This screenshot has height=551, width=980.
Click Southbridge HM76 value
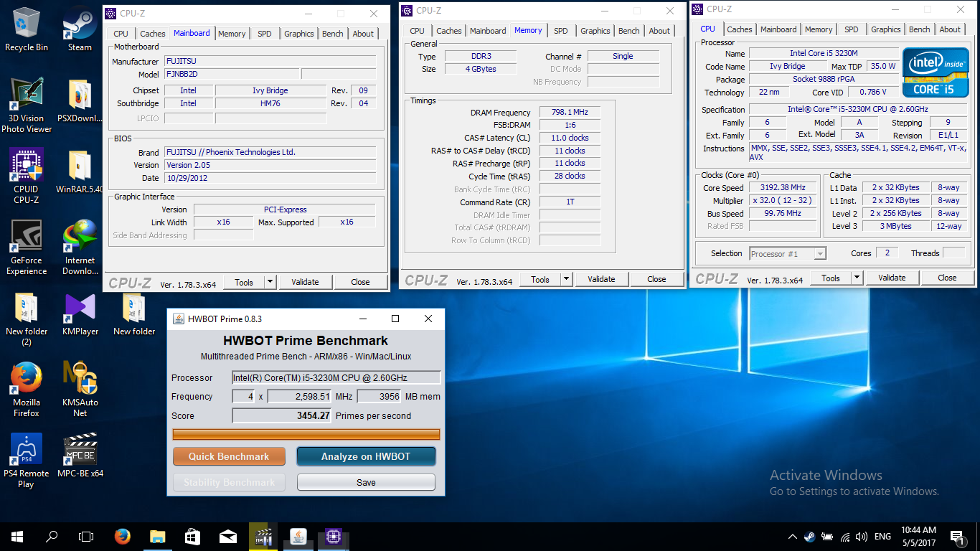[270, 103]
